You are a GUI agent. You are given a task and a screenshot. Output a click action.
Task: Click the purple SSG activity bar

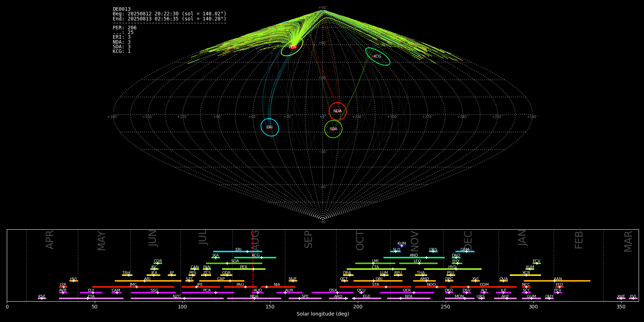pos(153,293)
